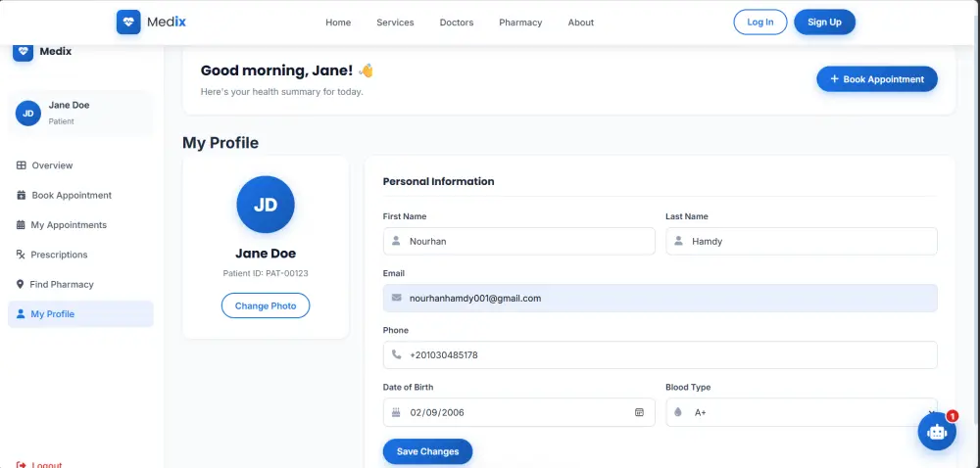980x468 pixels.
Task: Click the Save Changes button
Action: (427, 451)
